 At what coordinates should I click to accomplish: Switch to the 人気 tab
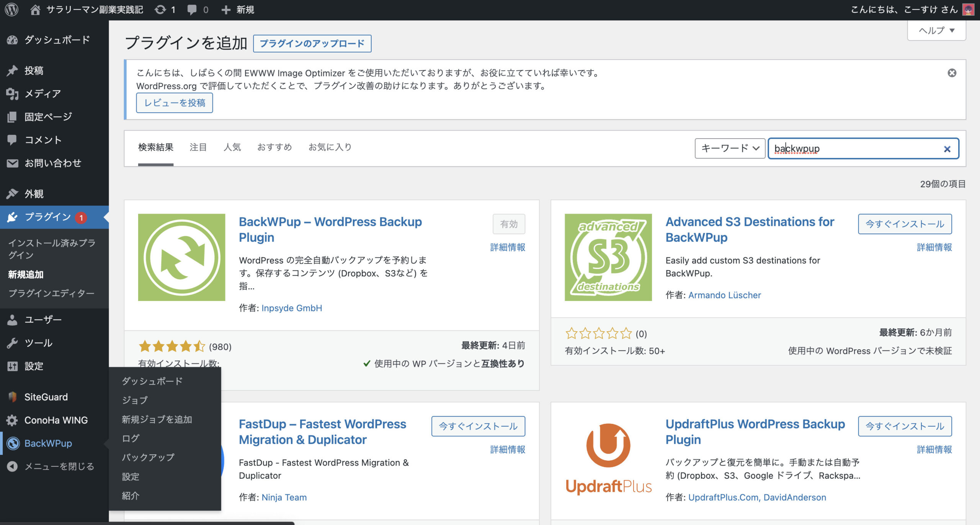coord(232,147)
